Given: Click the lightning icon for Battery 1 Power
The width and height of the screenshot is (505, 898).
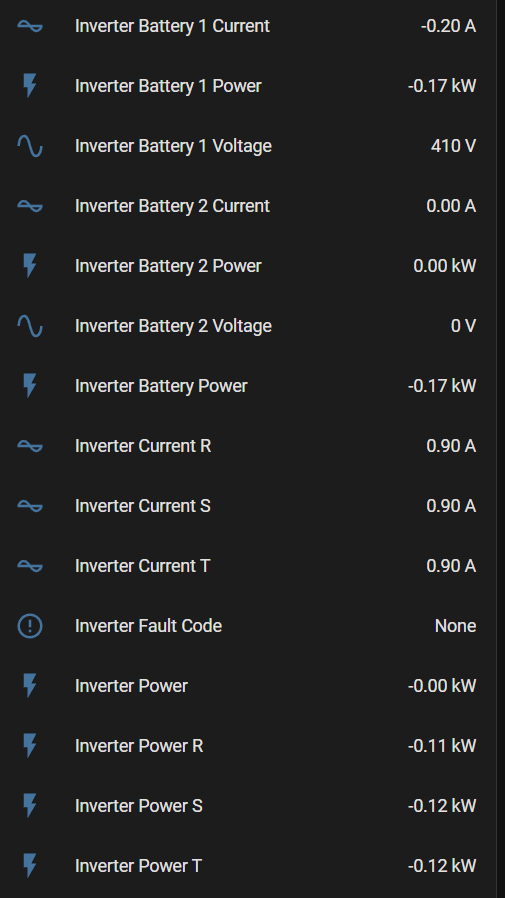Looking at the screenshot, I should 30,86.
